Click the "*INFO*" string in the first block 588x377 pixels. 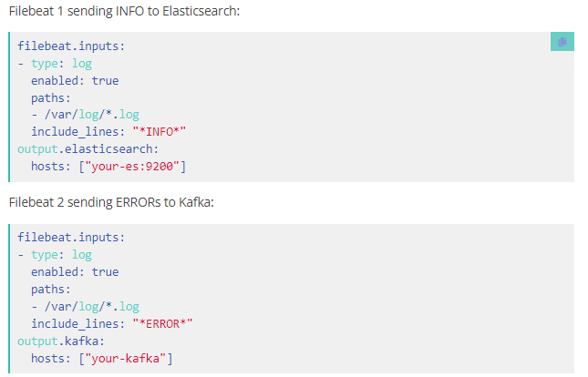click(160, 131)
